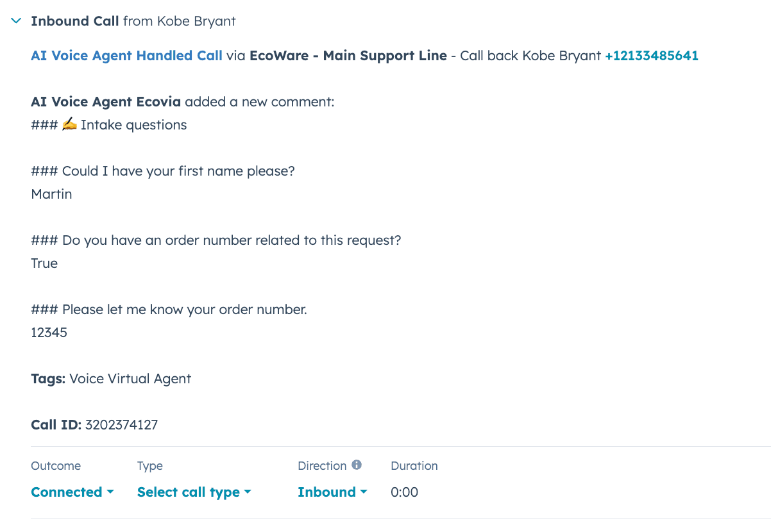Screen dimensions: 771x532
Task: Click the Type column header label
Action: click(149, 465)
